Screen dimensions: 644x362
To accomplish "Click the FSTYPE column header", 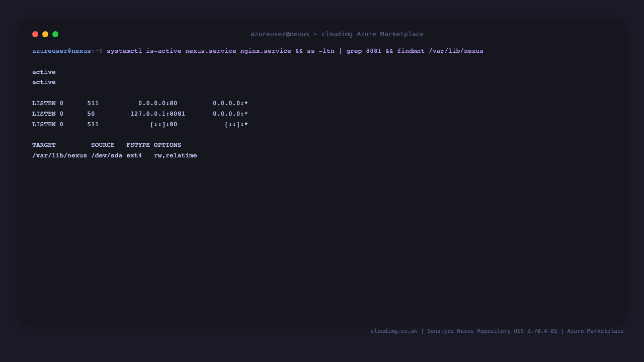I will tap(138, 145).
